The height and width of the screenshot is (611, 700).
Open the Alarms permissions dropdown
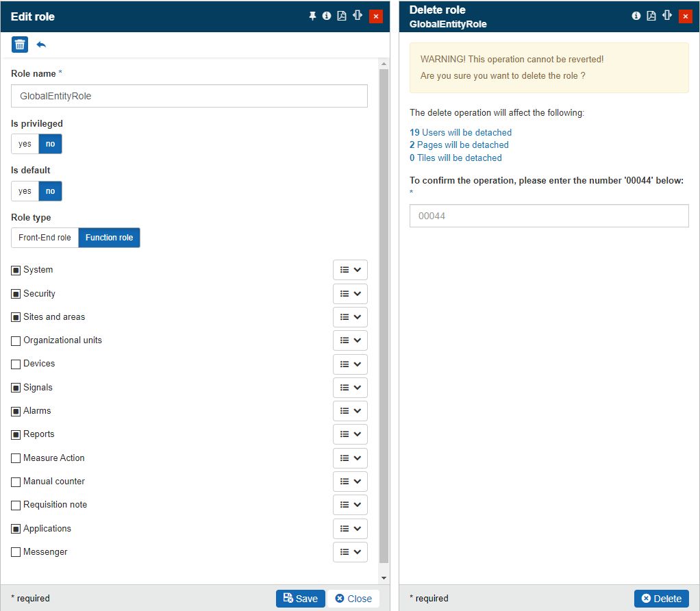point(350,411)
